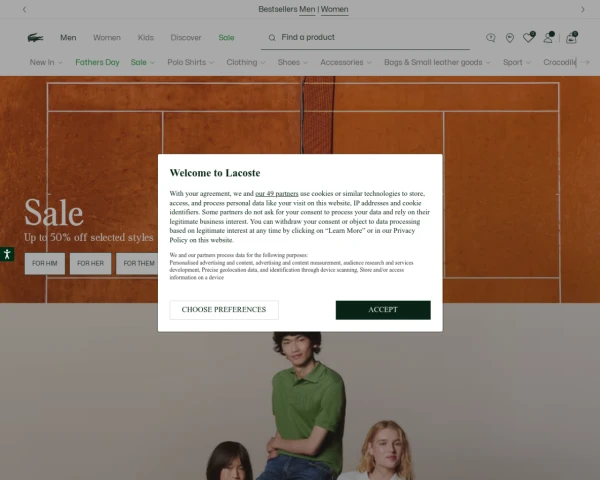The width and height of the screenshot is (600, 480).
Task: Go to previous promo banner message
Action: 24,9
